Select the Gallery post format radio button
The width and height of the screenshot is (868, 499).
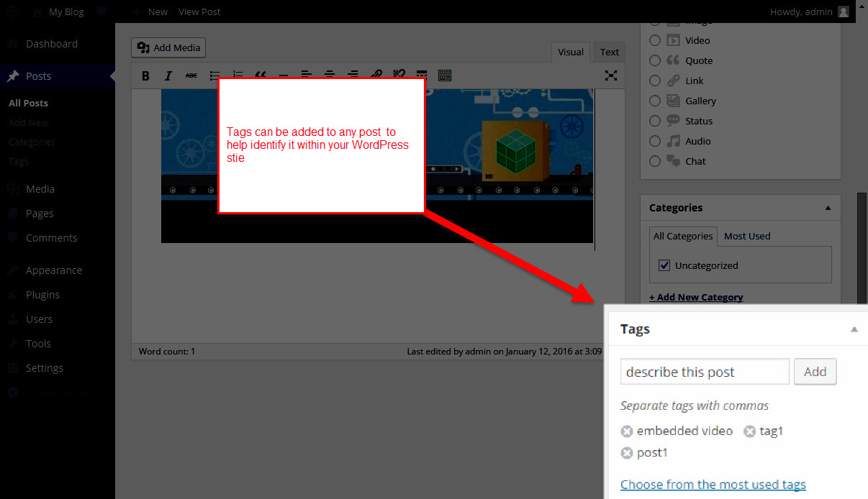click(655, 101)
